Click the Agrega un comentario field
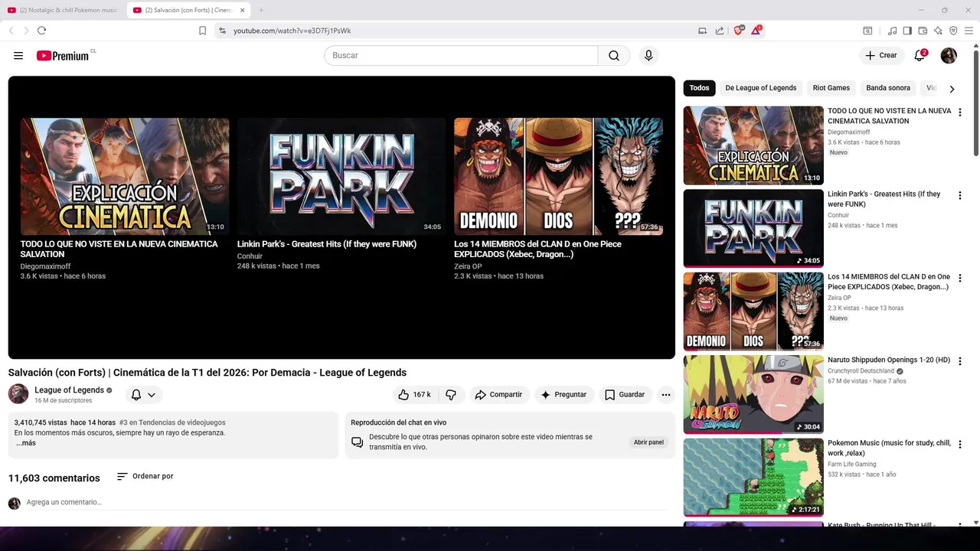 (346, 502)
